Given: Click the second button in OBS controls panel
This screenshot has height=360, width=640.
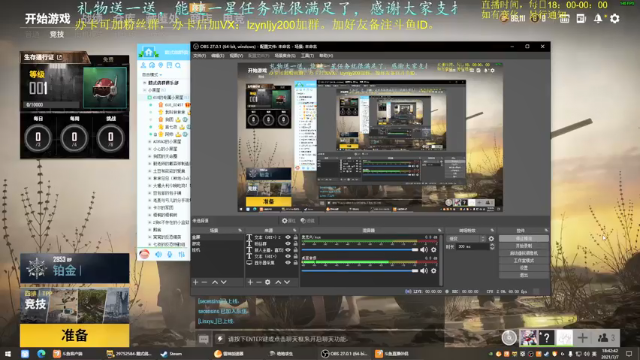Looking at the screenshot, I should pos(524,246).
